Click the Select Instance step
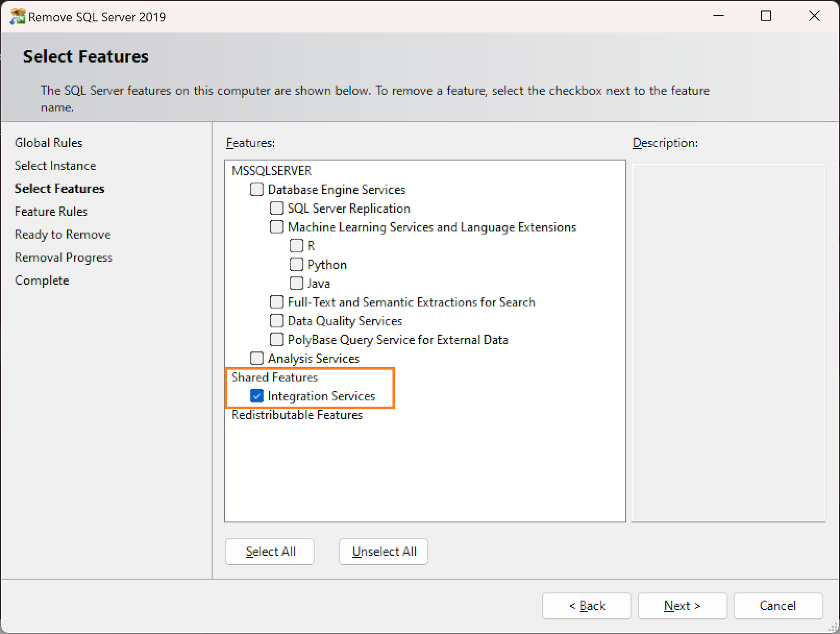Viewport: 840px width, 634px height. pyautogui.click(x=56, y=165)
